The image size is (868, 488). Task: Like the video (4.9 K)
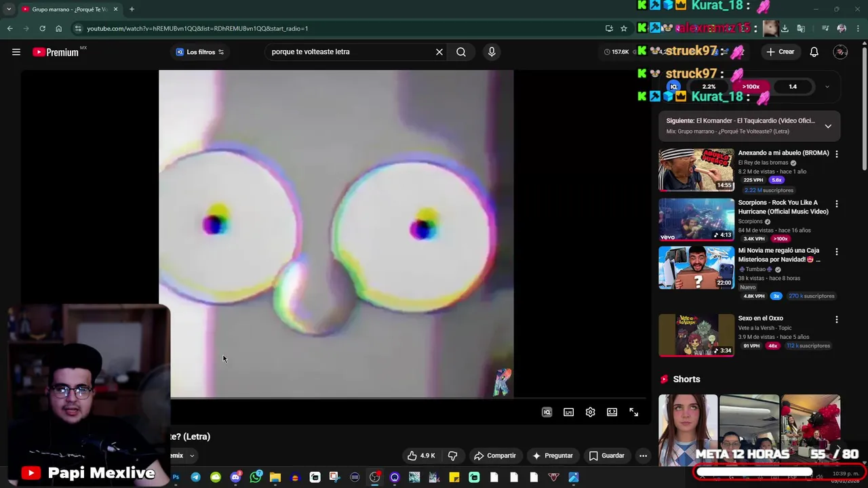pos(420,455)
